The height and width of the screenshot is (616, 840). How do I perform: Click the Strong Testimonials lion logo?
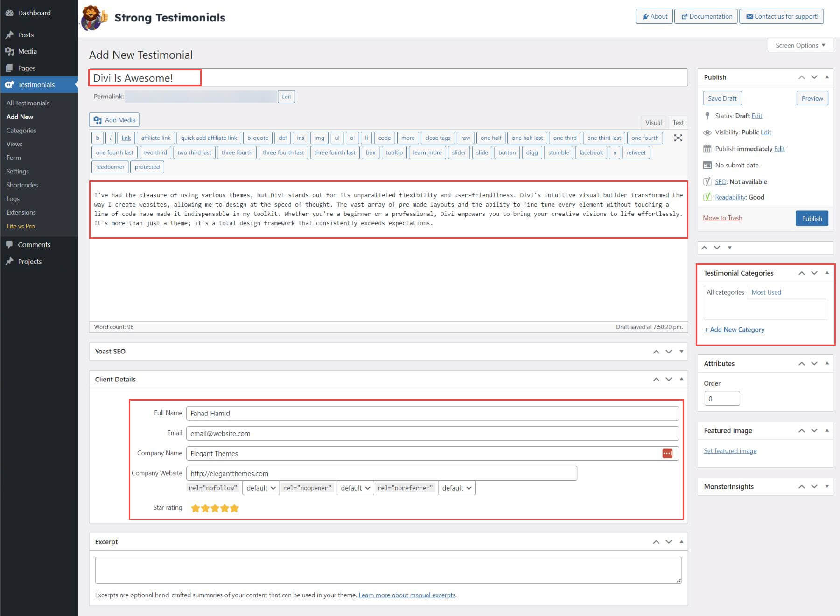point(93,17)
